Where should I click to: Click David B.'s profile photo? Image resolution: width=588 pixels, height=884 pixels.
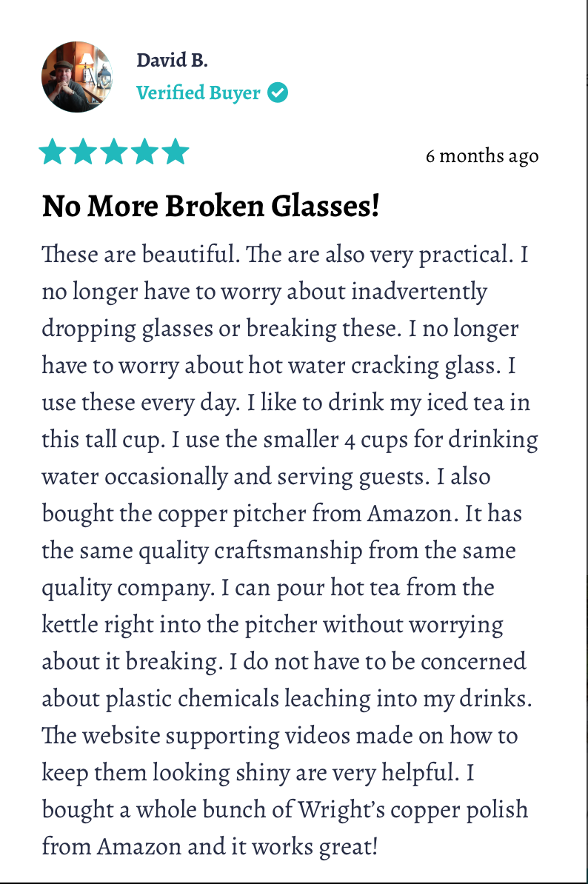click(77, 77)
